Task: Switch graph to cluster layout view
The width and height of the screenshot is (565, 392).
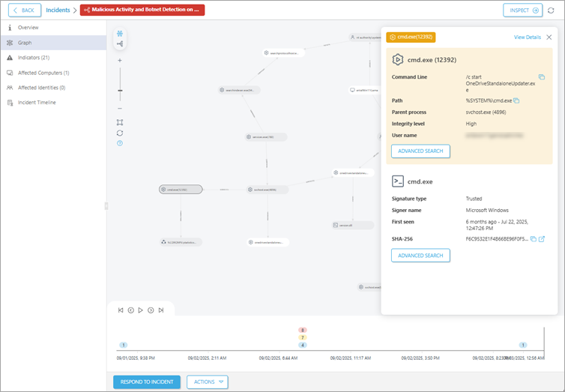Action: [x=120, y=34]
